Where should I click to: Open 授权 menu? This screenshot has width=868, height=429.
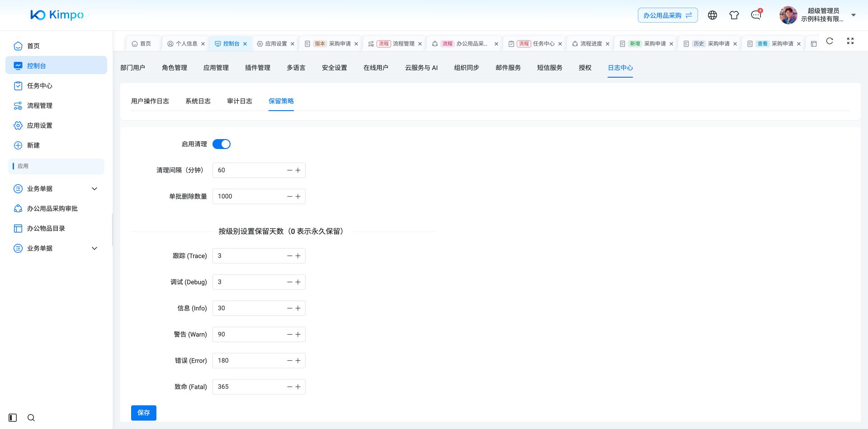coord(585,68)
